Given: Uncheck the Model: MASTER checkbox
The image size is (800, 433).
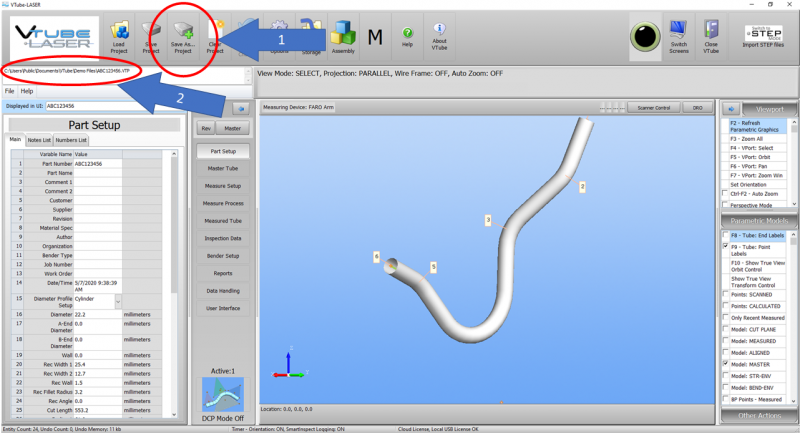Looking at the screenshot, I should pyautogui.click(x=726, y=364).
